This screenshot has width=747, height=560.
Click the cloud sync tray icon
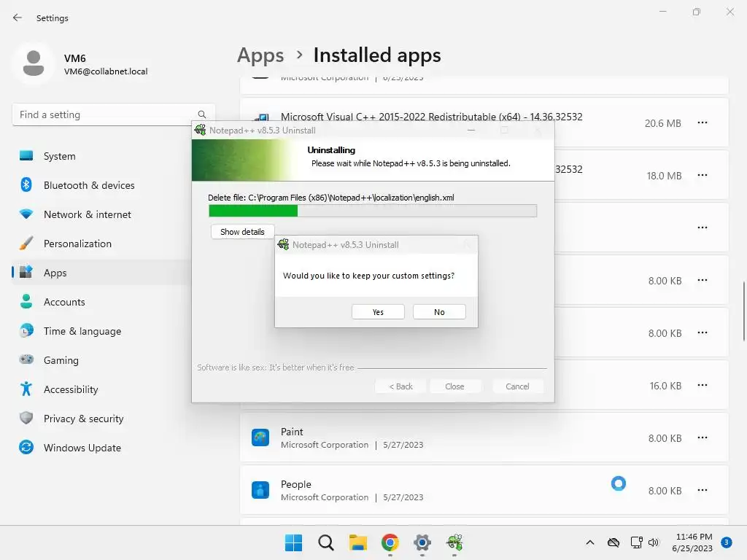click(x=614, y=542)
